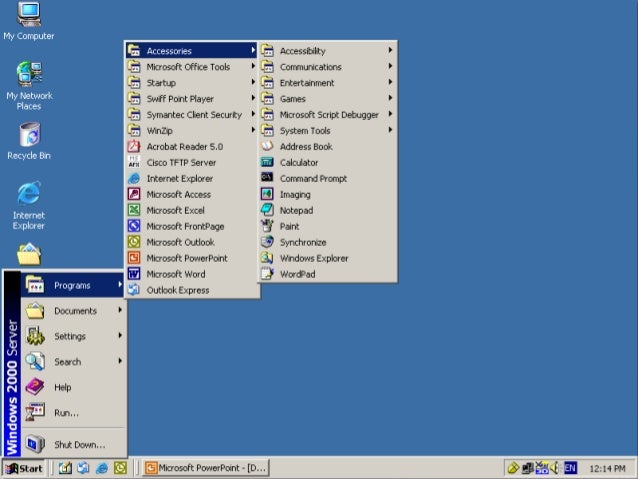Choose Shut Down... from Start menu
Image resolution: width=638 pixels, height=479 pixels.
[x=72, y=444]
